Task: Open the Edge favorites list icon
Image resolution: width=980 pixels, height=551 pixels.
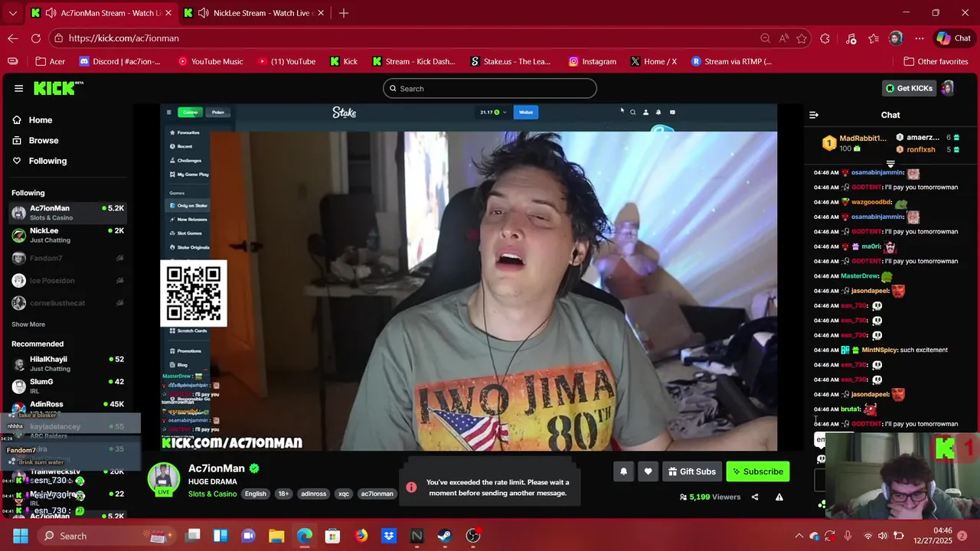Action: point(874,38)
